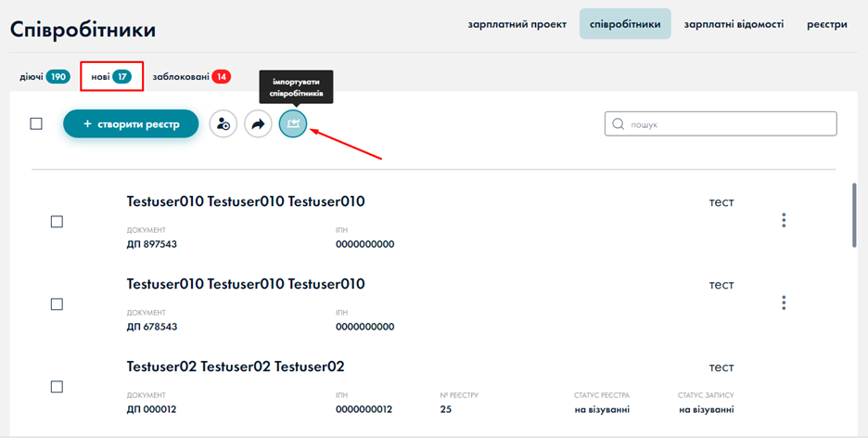Open three-dot menu for first Testuser010

784,221
